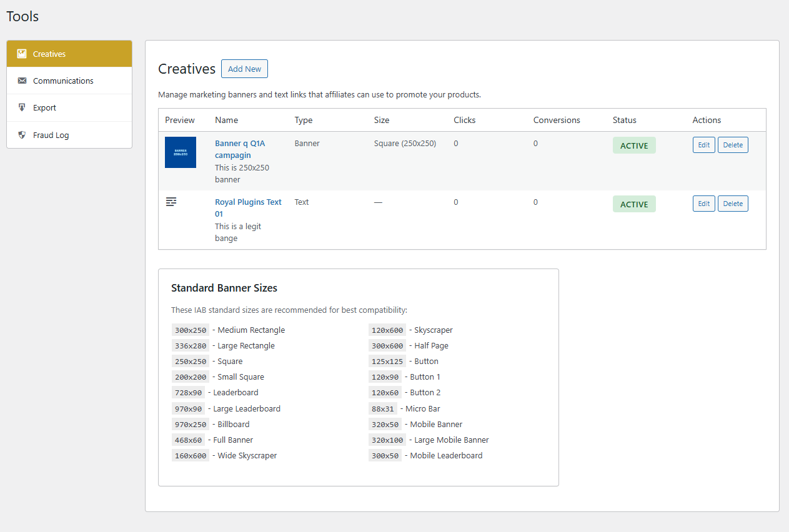Click the text-lines icon for Royal Plugins Text
This screenshot has height=532, width=789.
[x=171, y=202]
